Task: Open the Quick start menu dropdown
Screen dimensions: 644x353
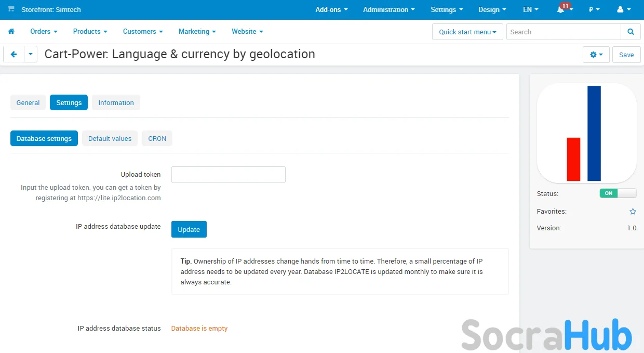Action: [x=467, y=32]
